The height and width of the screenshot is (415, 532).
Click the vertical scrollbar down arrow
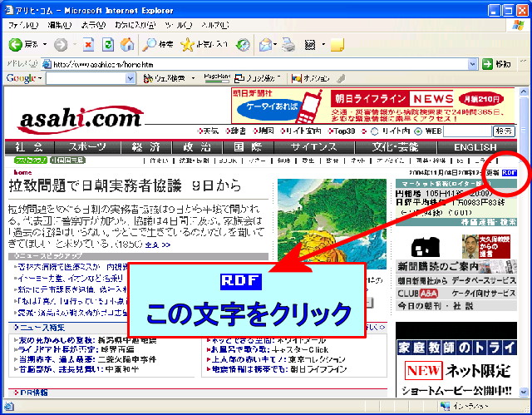pos(524,392)
